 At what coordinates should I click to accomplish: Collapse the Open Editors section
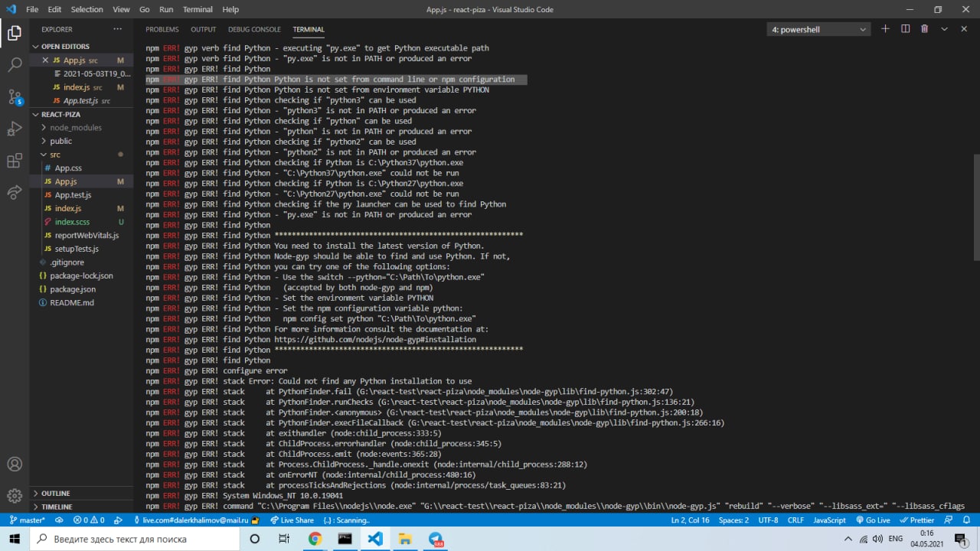[x=81, y=47]
